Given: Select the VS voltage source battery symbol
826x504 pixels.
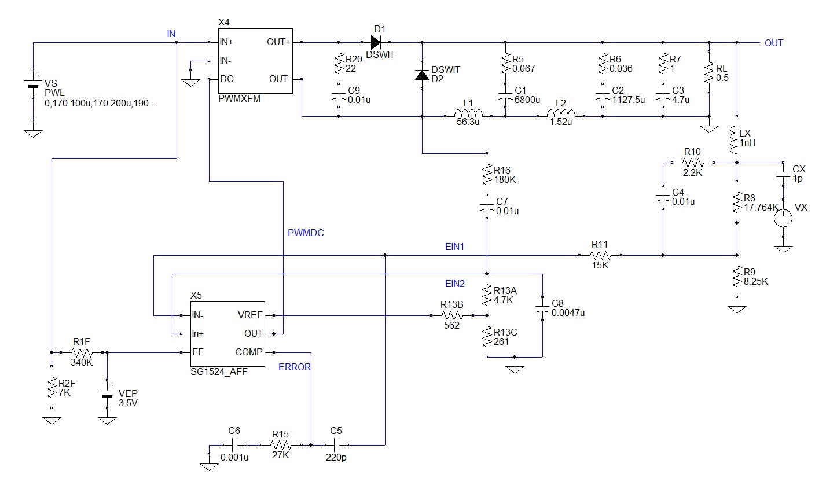Looking at the screenshot, I should tap(33, 85).
